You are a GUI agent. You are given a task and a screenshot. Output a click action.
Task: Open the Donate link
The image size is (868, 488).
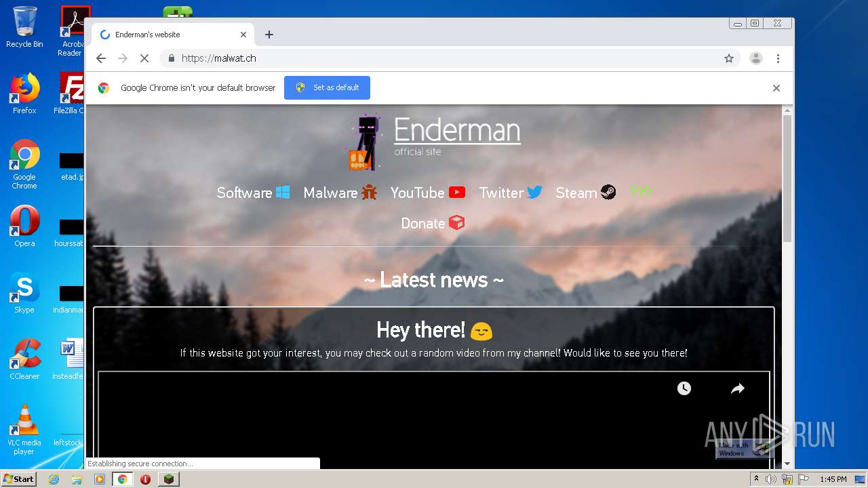[433, 223]
